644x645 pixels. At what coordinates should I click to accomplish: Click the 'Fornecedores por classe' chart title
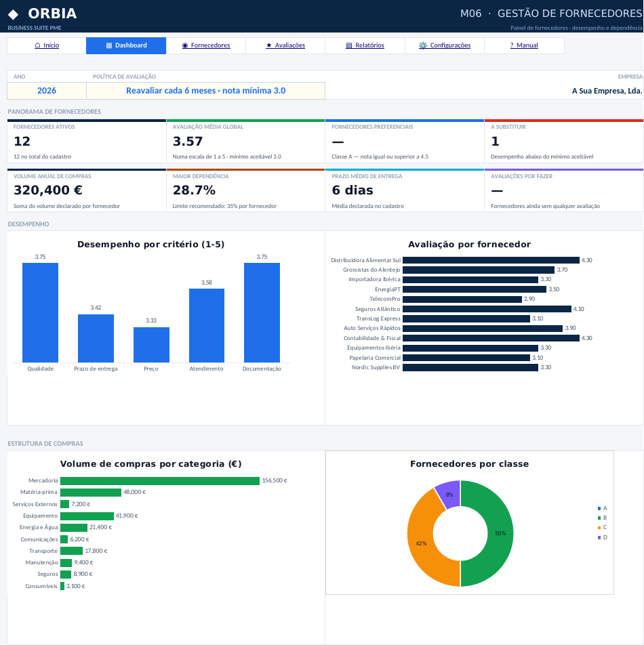pyautogui.click(x=470, y=464)
